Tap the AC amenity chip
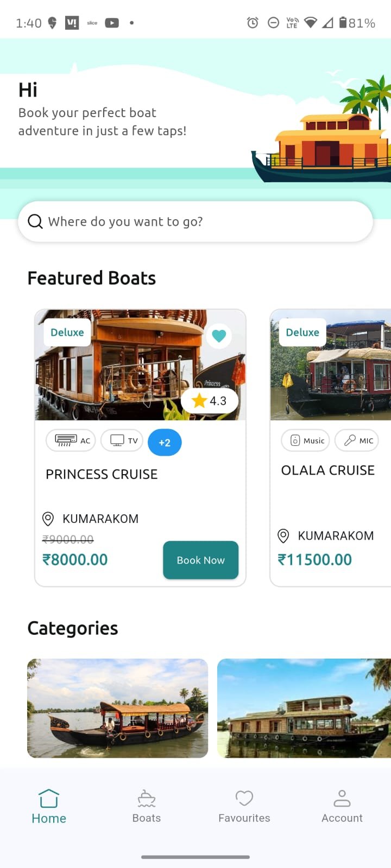Screen dimensions: 391x868 (x=71, y=441)
